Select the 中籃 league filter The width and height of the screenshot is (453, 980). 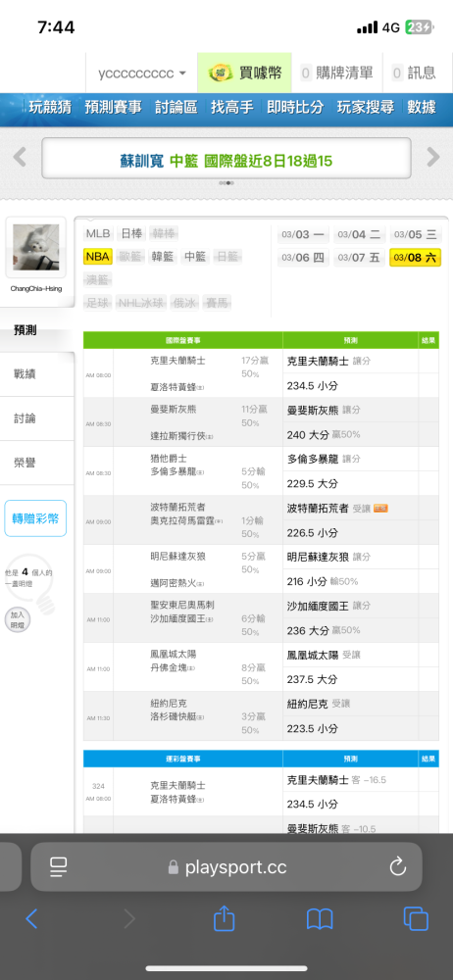pyautogui.click(x=194, y=256)
